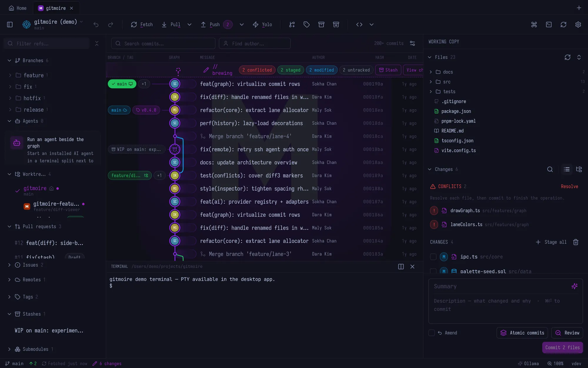This screenshot has height=368, width=588.
Task: Search changes with magnifier icon
Action: (x=550, y=169)
